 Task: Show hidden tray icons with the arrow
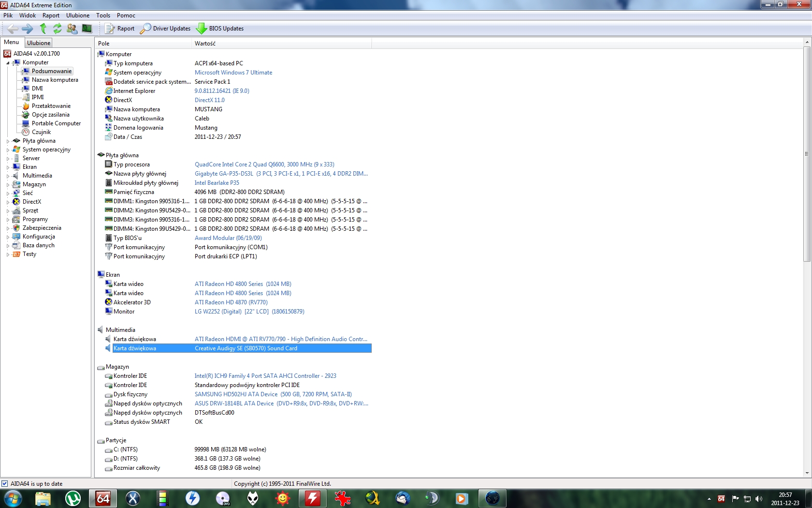[x=709, y=499]
